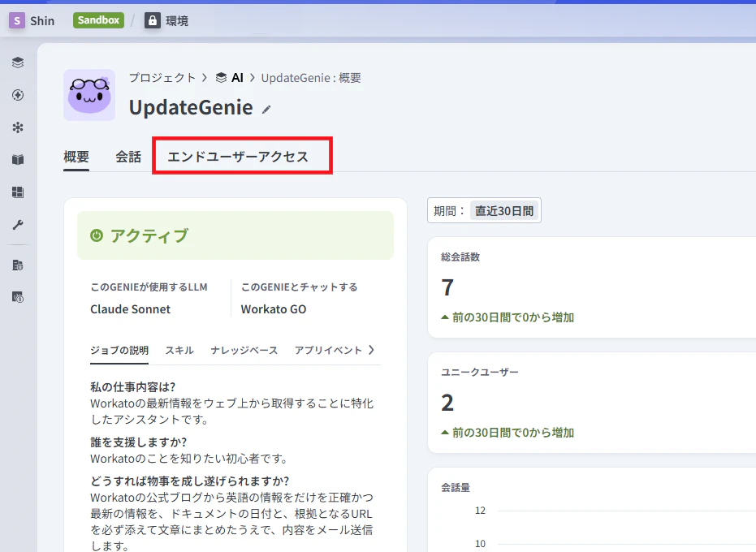Click the layers icon before AI breadcrumb
This screenshot has height=552, width=756.
click(x=221, y=78)
